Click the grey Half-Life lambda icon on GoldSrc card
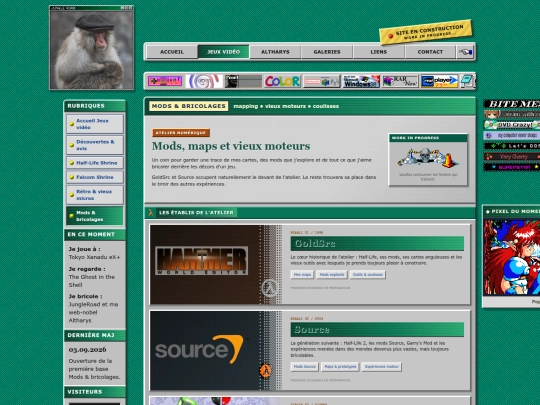 (269, 288)
